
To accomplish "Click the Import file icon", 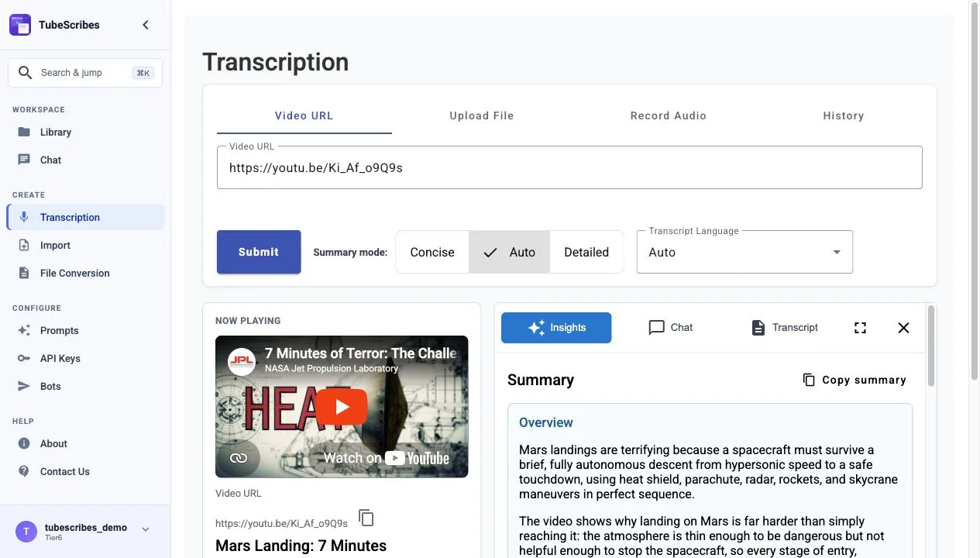I will click(24, 245).
